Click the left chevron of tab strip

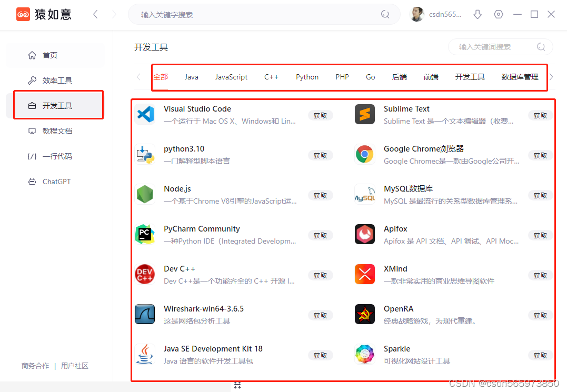[138, 77]
